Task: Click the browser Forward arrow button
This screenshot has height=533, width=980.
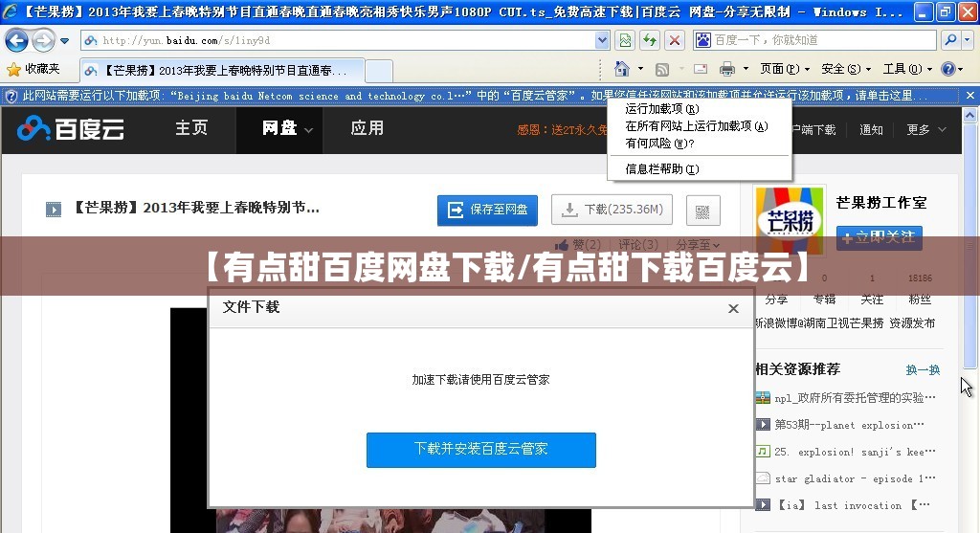Action: (43, 40)
